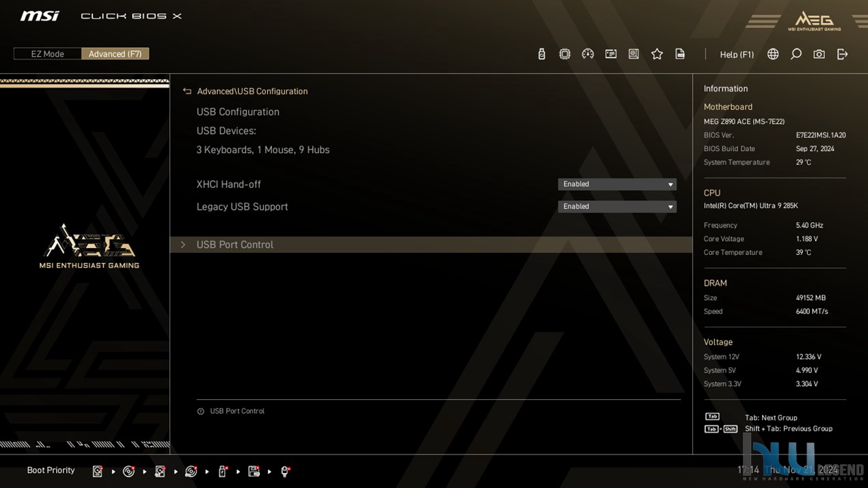Click the "6400 MT/s" DRAM speed value
This screenshot has height=488, width=868.
click(x=812, y=312)
